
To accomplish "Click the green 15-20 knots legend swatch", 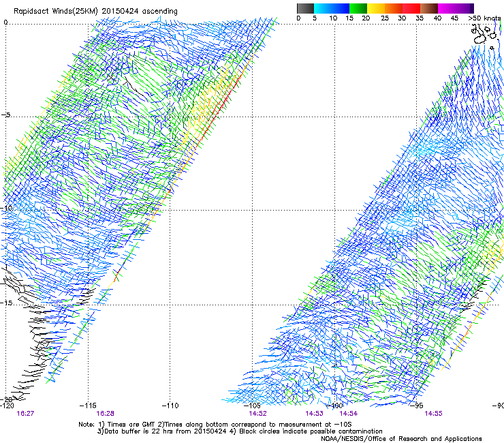I will coord(358,8).
